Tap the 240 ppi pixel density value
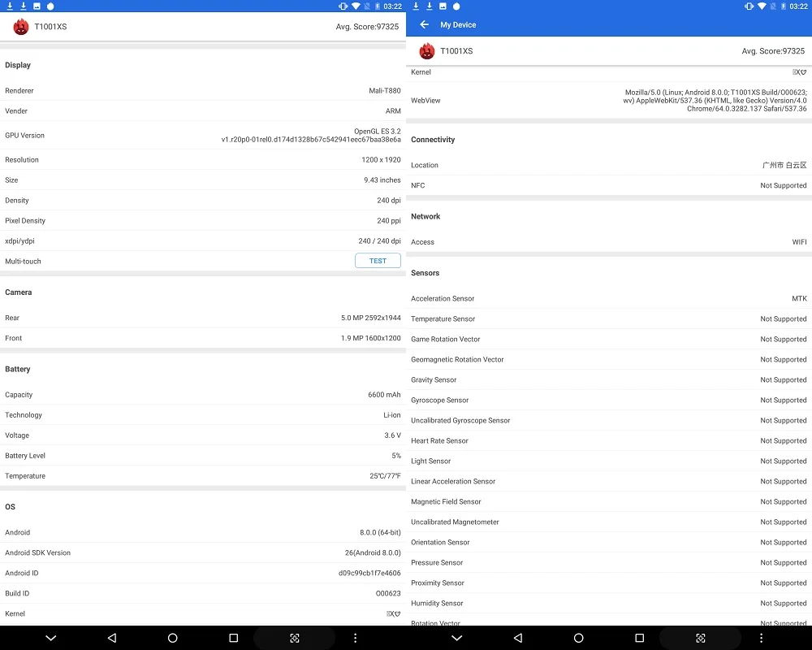This screenshot has height=650, width=812. [389, 221]
